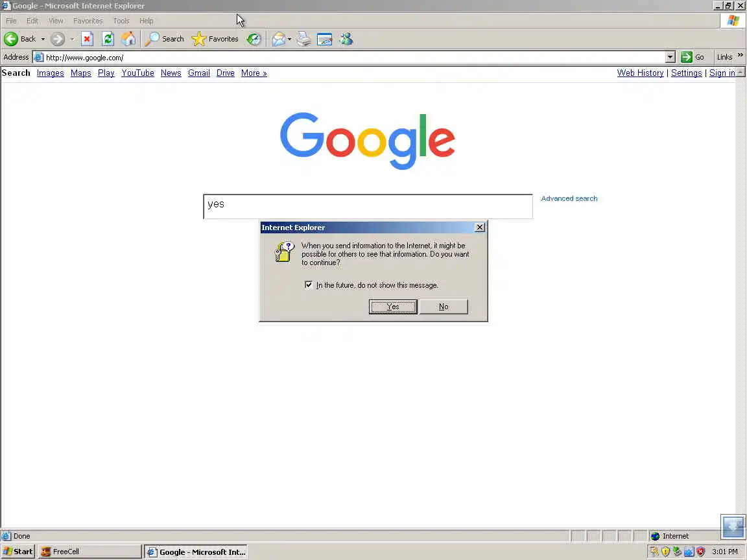Open the View menu

click(x=56, y=21)
